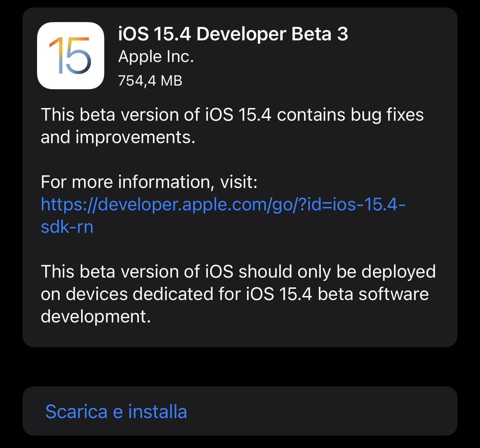Click 'beta software' in the final paragraph
Image resolution: width=480 pixels, height=448 pixels.
tap(373, 294)
